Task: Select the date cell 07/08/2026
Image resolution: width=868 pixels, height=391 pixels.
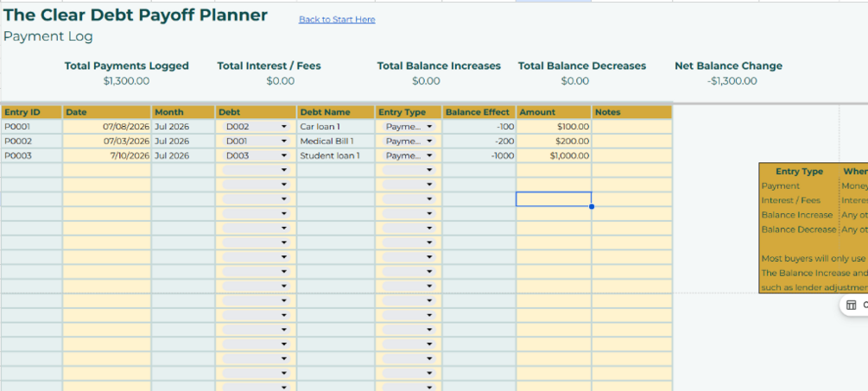Action: tap(107, 127)
